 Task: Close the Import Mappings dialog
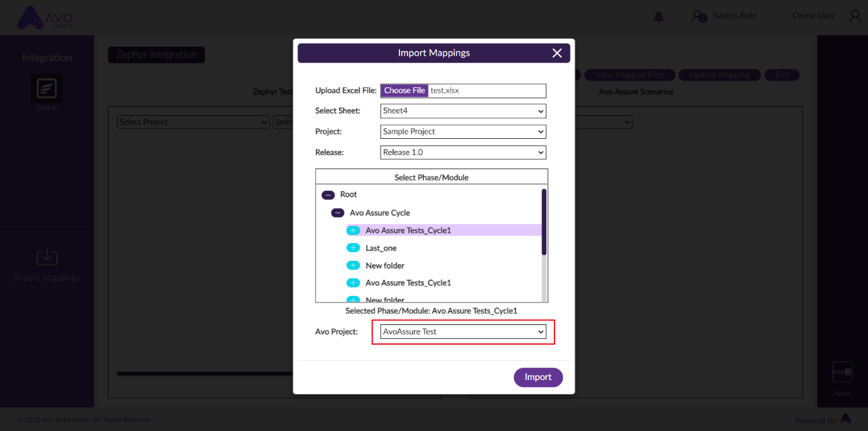click(557, 53)
